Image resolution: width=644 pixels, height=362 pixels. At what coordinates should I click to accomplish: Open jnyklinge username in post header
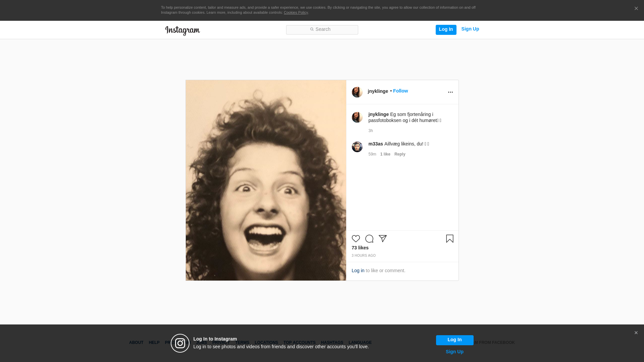[378, 91]
